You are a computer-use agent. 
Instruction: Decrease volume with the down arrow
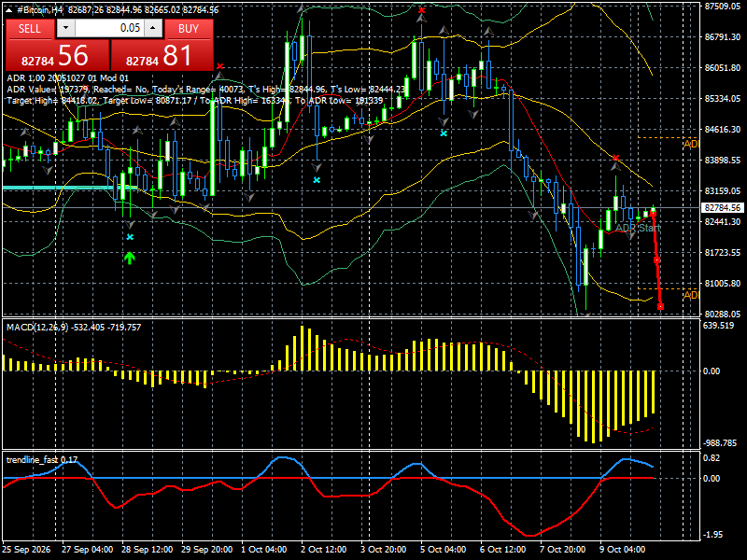click(65, 29)
